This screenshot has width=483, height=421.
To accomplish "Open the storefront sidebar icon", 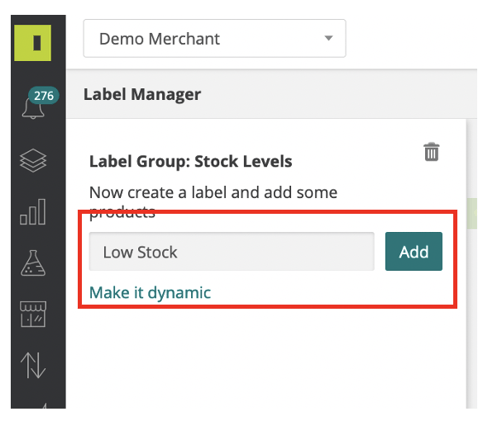I will pyautogui.click(x=33, y=314).
